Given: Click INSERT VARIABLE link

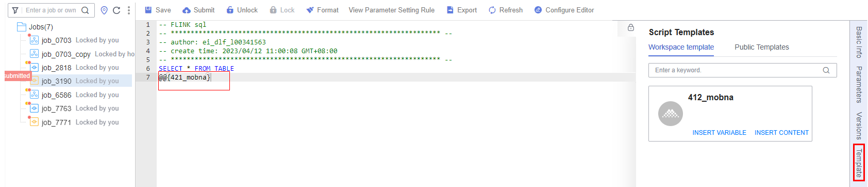Looking at the screenshot, I should coord(719,133).
